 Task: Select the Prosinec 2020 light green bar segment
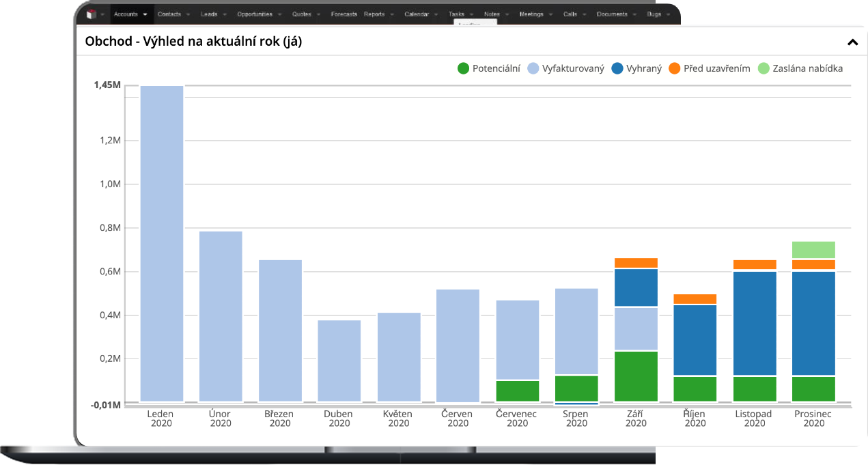(813, 250)
